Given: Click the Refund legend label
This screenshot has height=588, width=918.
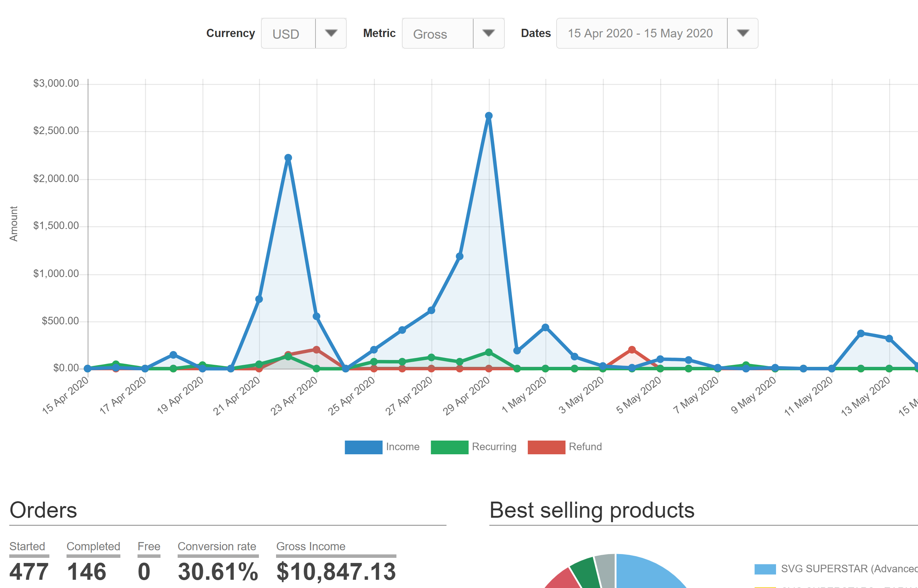Looking at the screenshot, I should [x=585, y=447].
